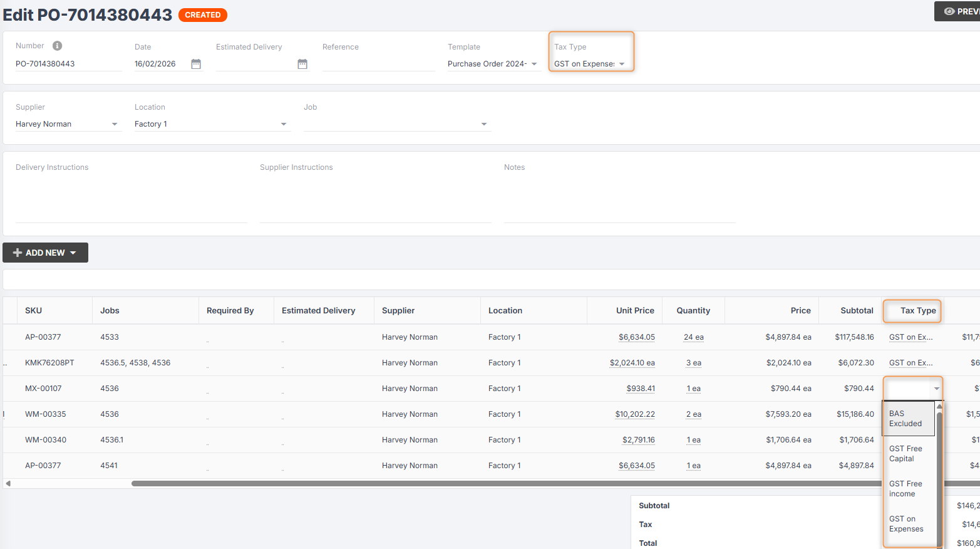The image size is (980, 549).
Task: Click SKU KMK76208PT
Action: click(x=49, y=363)
